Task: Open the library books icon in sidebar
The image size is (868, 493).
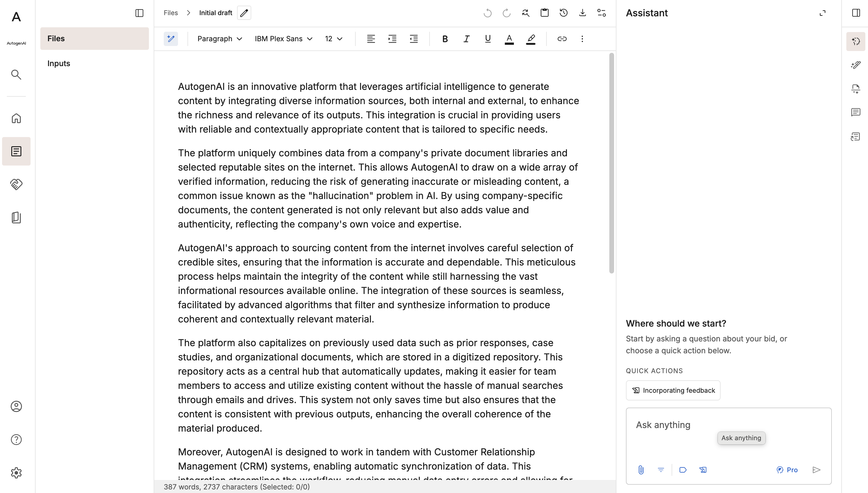Action: tap(16, 217)
